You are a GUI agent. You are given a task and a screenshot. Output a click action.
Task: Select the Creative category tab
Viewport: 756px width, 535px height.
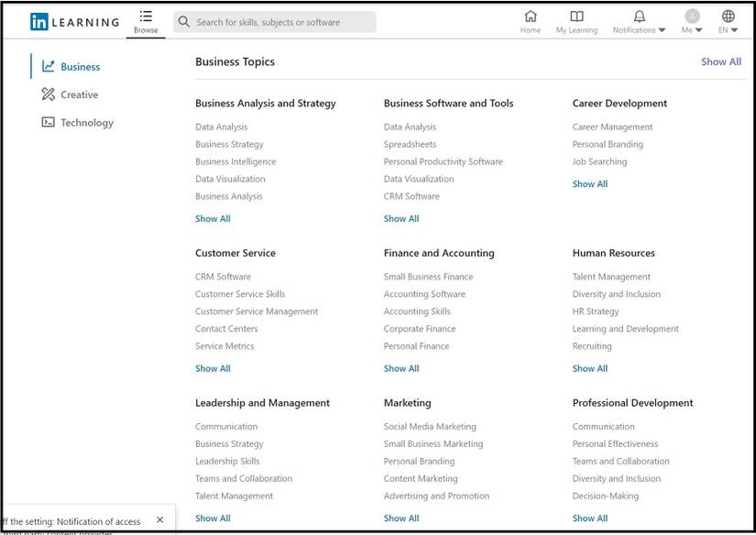tap(70, 94)
